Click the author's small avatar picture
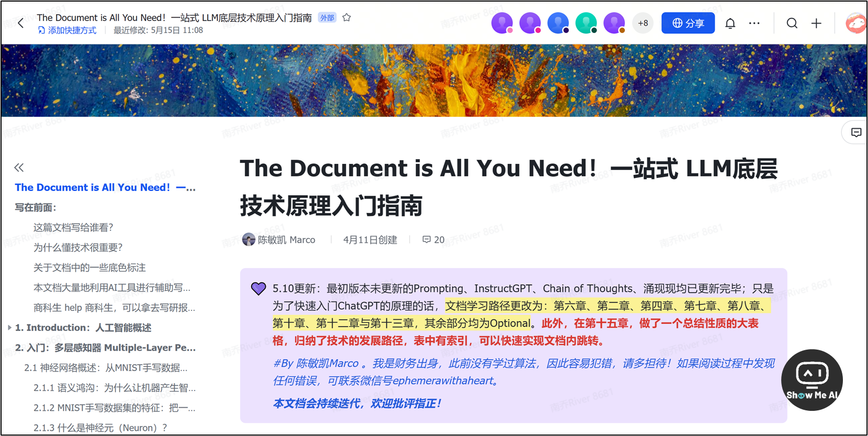The width and height of the screenshot is (868, 436). 249,239
